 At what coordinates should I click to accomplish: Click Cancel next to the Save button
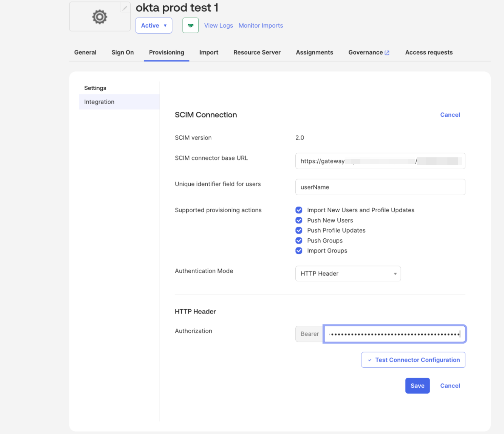[450, 386]
